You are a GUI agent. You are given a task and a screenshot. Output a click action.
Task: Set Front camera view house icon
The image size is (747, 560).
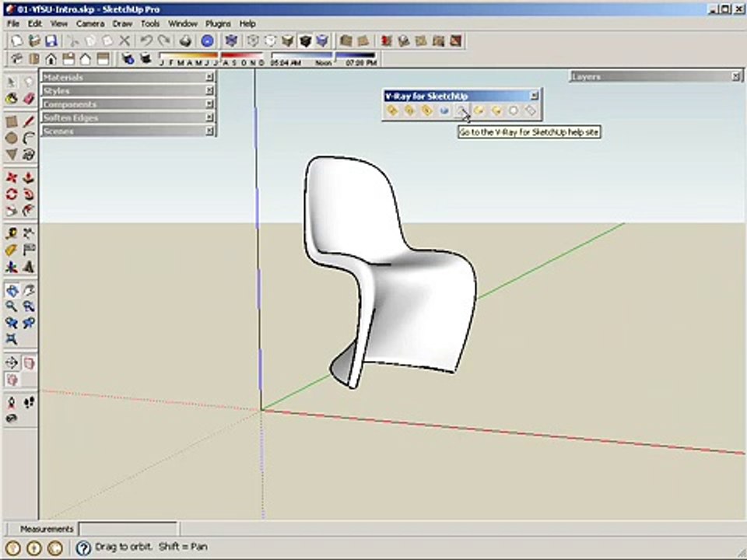pyautogui.click(x=51, y=59)
